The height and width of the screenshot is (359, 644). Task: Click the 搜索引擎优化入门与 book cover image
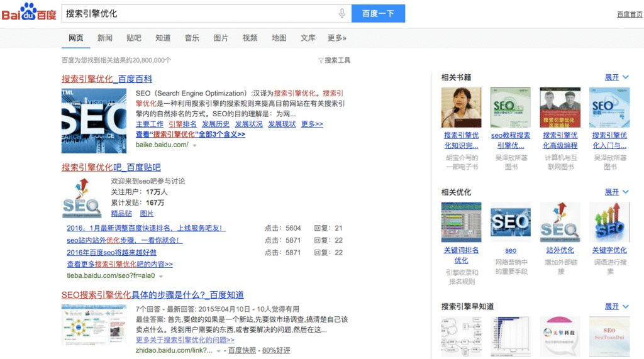pyautogui.click(x=609, y=108)
